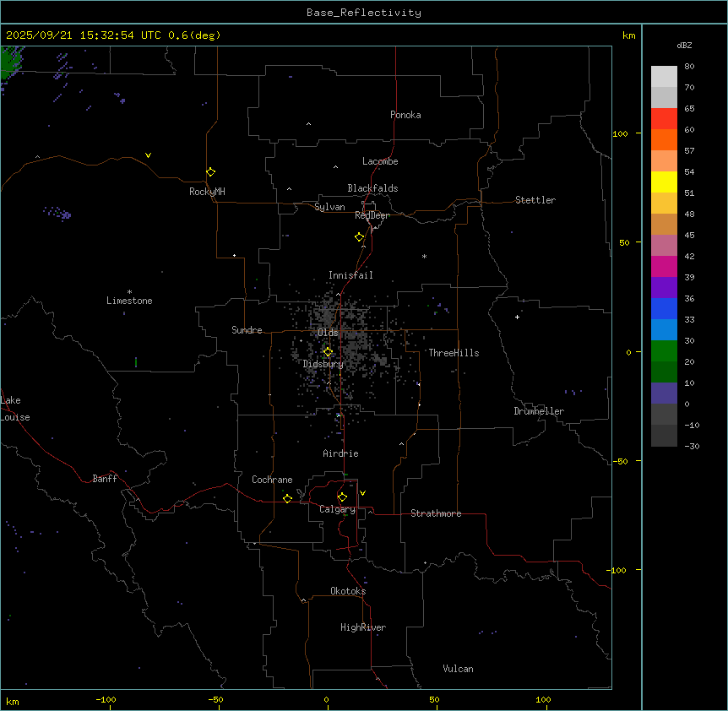Image resolution: width=728 pixels, height=711 pixels.
Task: Select the yellow diamond marker below RedDeer
Action: point(360,236)
